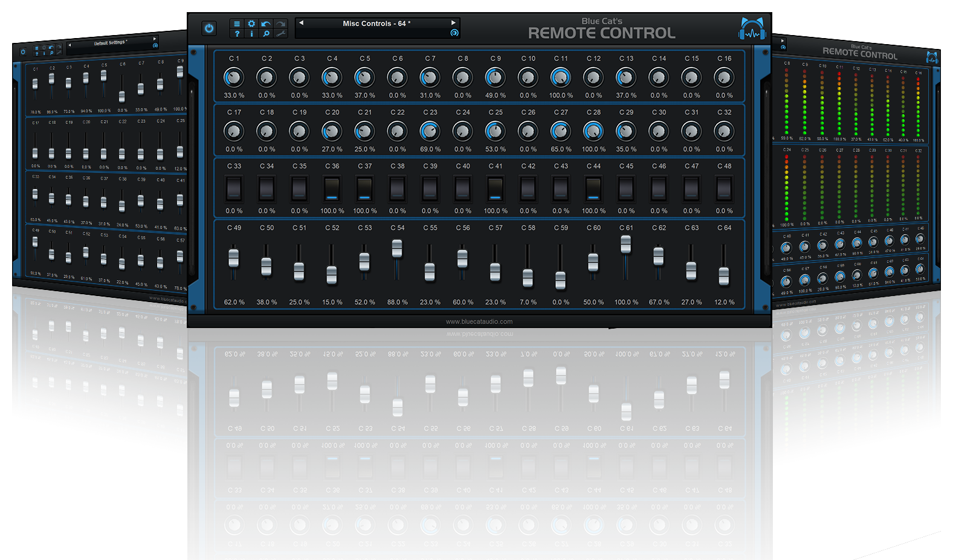Click the Blue Cat headphones logo, front window
The image size is (953, 560).
point(752,29)
